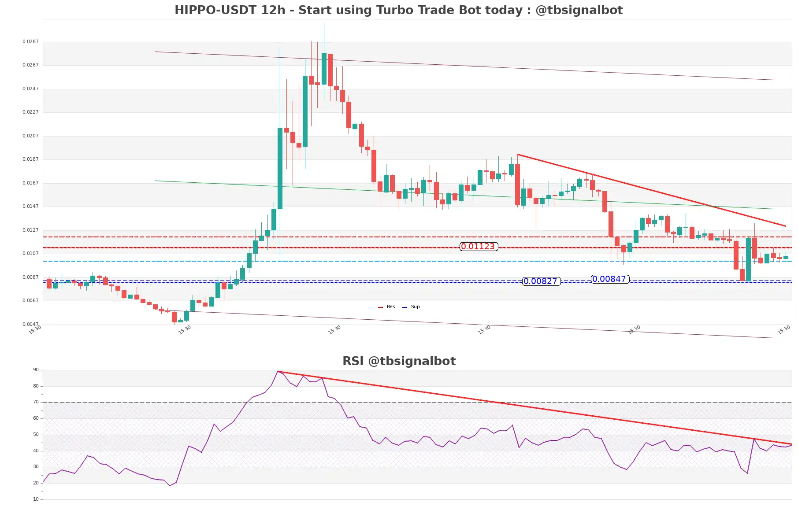Click the 0.0127 price axis label

point(30,230)
